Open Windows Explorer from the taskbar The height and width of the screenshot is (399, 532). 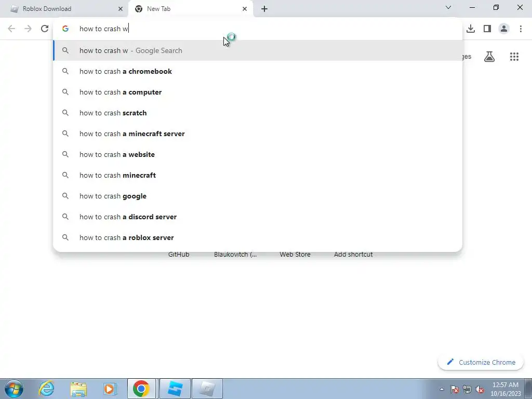[x=78, y=389]
